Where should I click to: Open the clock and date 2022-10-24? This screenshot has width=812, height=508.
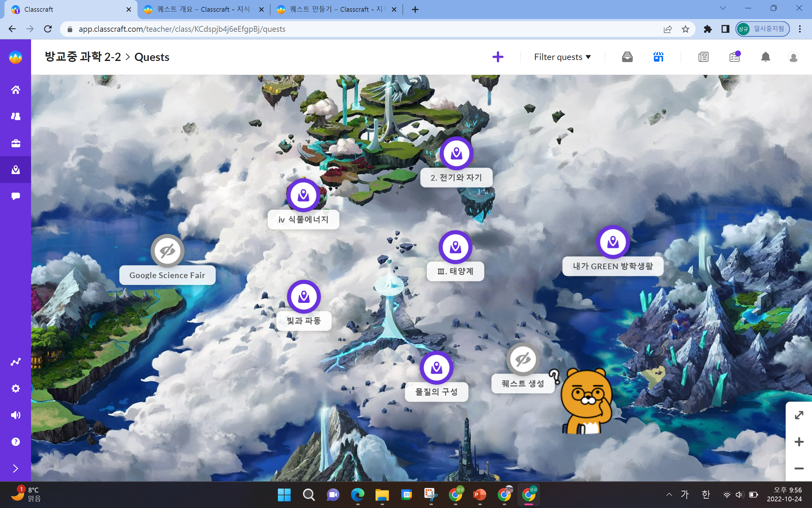[x=784, y=495]
